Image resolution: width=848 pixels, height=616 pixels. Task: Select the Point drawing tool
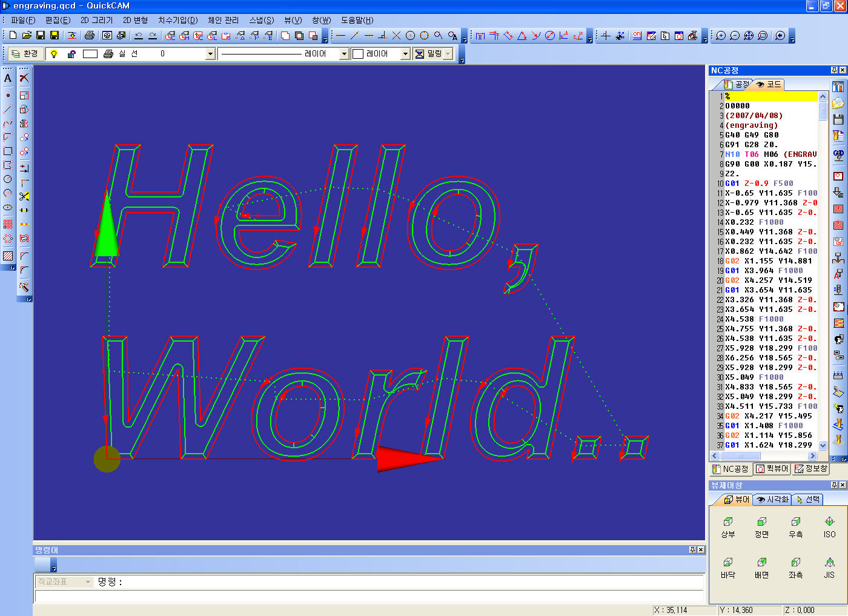click(x=8, y=95)
